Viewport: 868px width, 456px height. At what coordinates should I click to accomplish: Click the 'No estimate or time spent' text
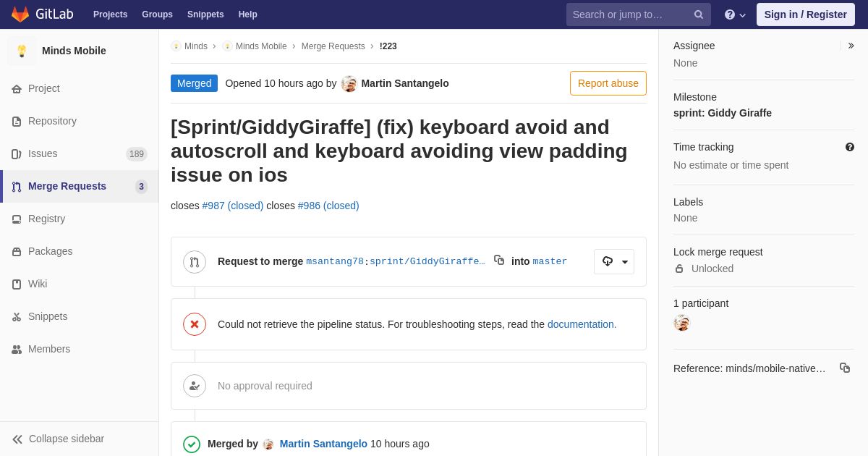click(x=731, y=165)
